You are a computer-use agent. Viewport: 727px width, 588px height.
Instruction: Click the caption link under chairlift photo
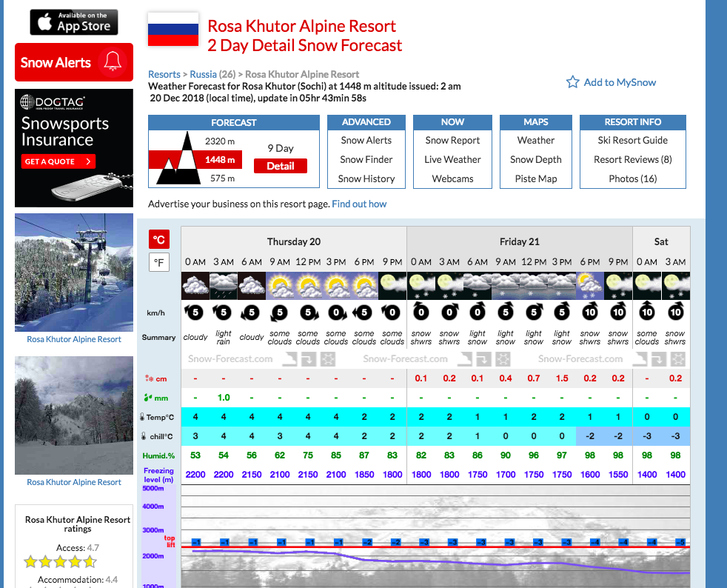pyautogui.click(x=74, y=339)
